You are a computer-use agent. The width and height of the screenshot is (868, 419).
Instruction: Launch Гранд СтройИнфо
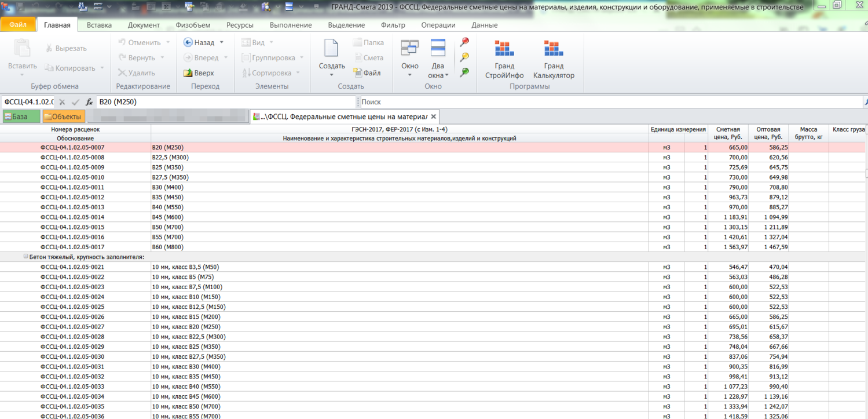click(x=504, y=59)
